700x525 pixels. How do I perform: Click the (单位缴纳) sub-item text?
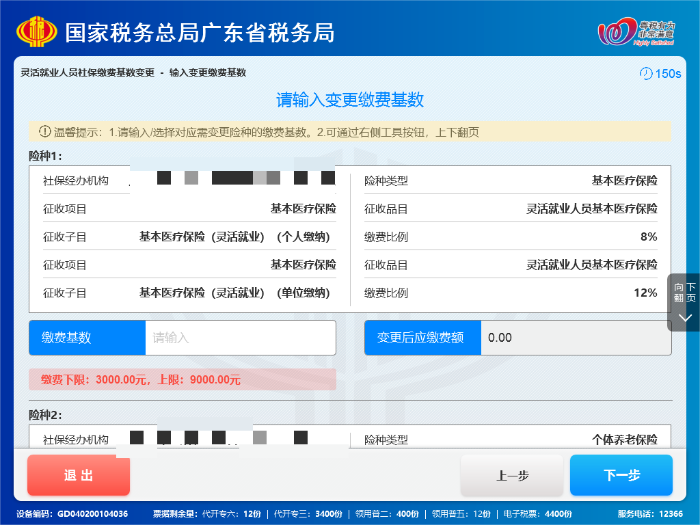(x=303, y=293)
